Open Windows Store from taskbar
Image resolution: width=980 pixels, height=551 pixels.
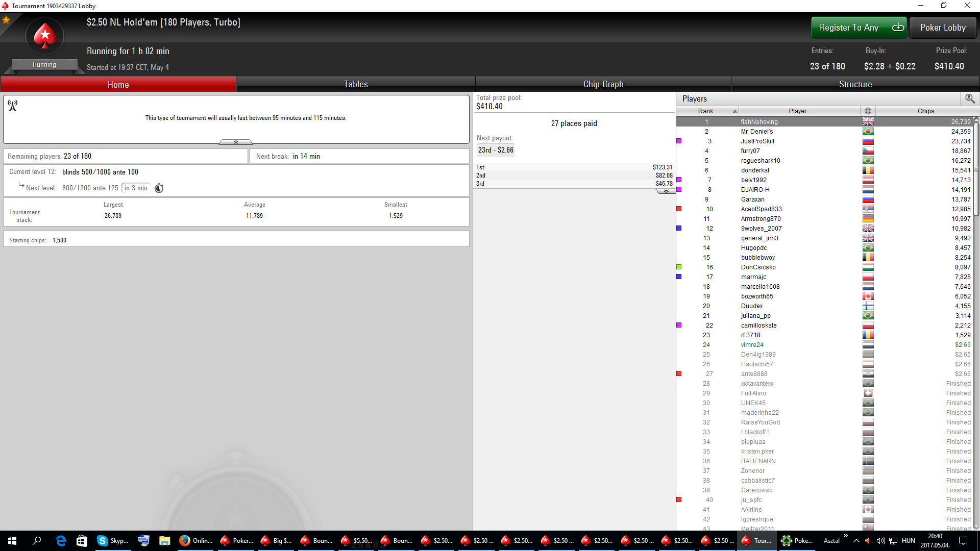pos(82,541)
